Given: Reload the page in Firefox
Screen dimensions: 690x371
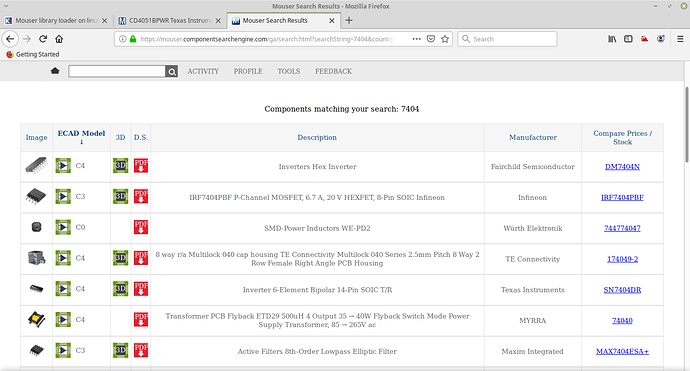Looking at the screenshot, I should [x=43, y=39].
